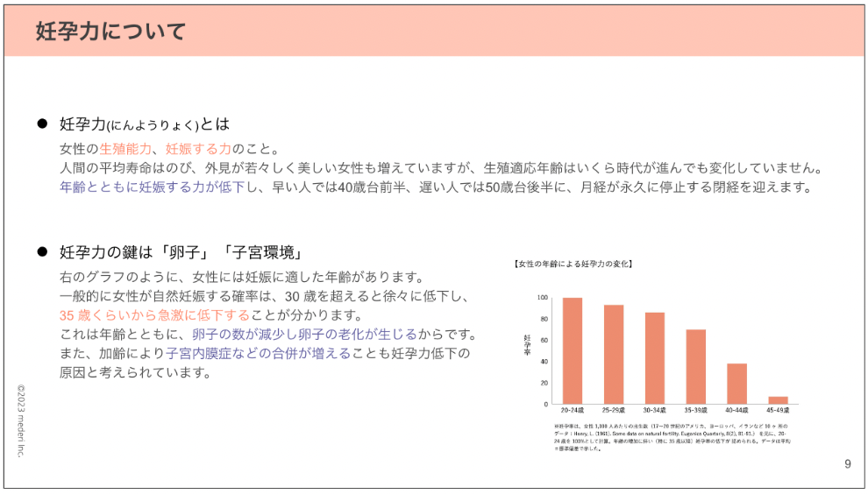This screenshot has height=494, width=868.
Task: Select the 25-29歳 bar in the chart
Action: coord(614,354)
